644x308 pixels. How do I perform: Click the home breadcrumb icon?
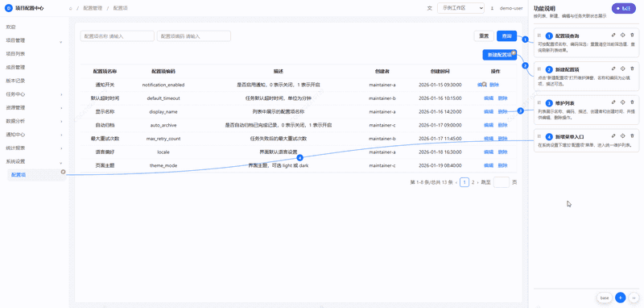(x=70, y=8)
